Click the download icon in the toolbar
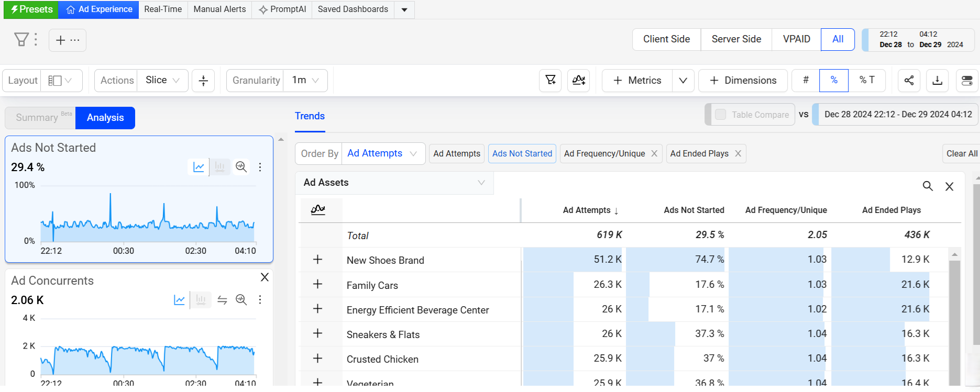Screen dimensions: 980x392 point(937,81)
